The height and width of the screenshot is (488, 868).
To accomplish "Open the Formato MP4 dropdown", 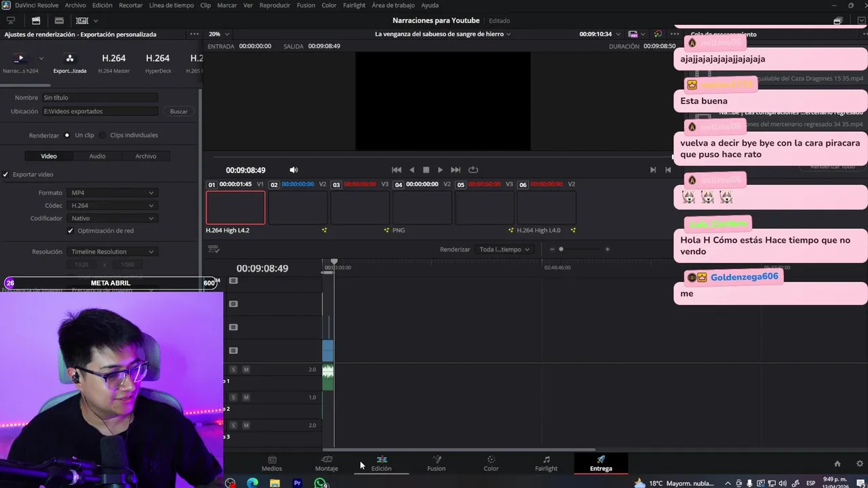I will 113,192.
